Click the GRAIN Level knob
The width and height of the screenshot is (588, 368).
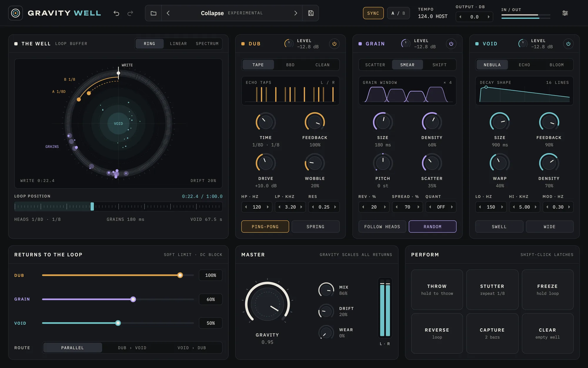click(x=406, y=44)
